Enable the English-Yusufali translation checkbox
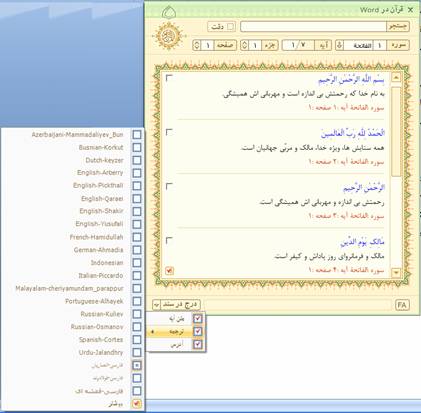 pos(137,224)
